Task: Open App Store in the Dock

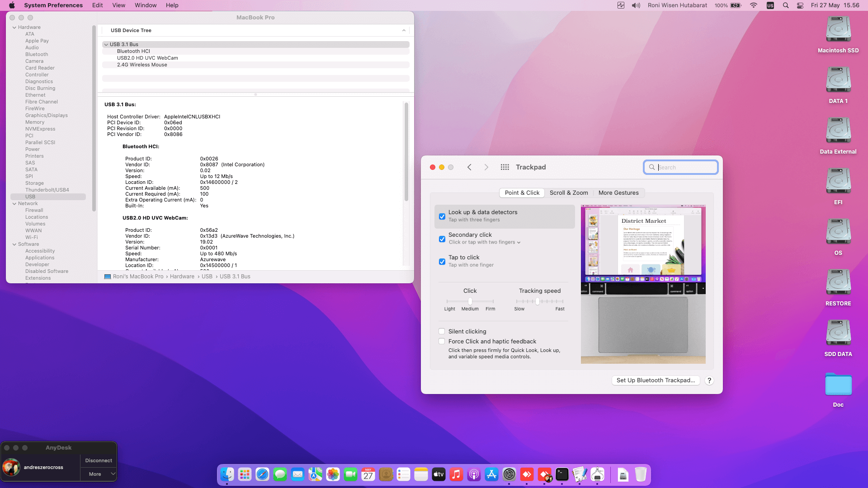Action: 491,474
